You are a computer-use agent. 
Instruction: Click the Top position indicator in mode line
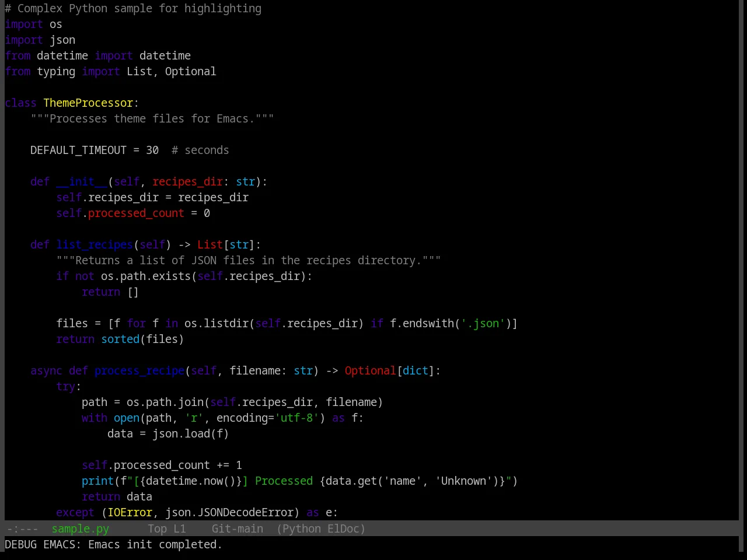(157, 528)
